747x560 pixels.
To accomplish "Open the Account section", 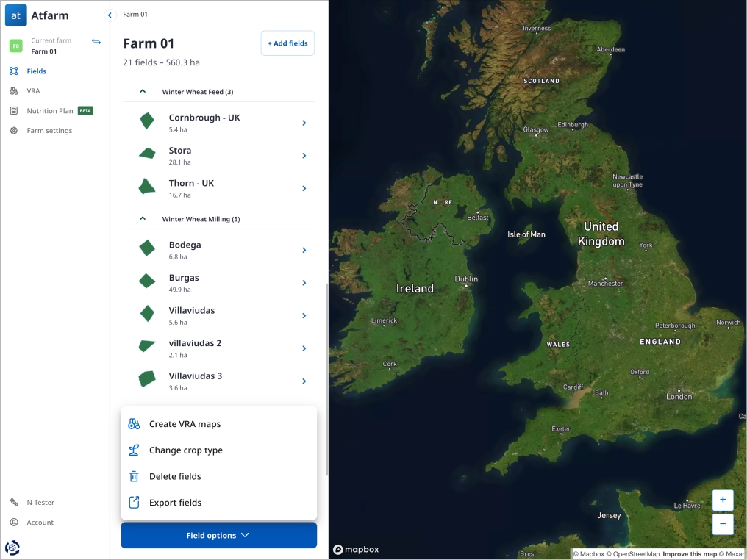I will tap(13, 522).
